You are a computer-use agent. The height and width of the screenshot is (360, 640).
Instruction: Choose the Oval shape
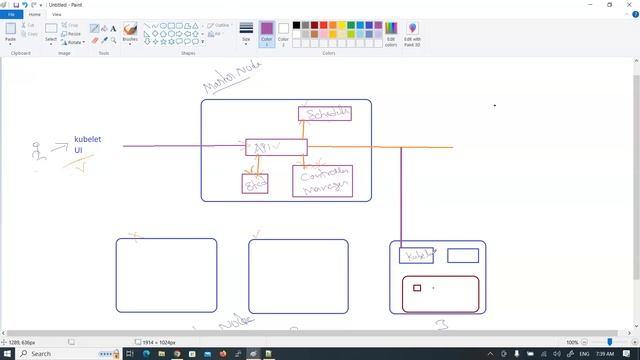163,26
